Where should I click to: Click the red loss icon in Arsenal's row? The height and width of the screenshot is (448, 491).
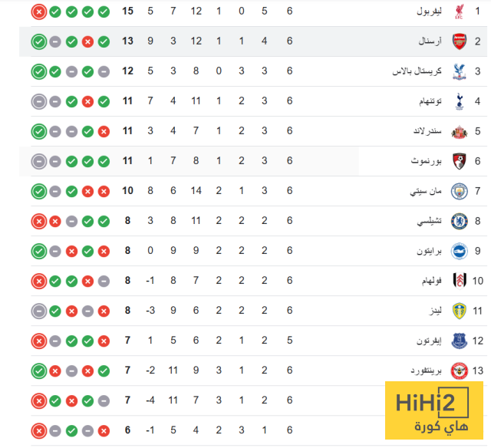click(x=87, y=41)
